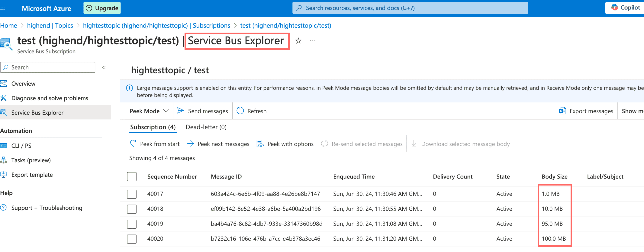Click the Enqueued Time column header

click(x=354, y=176)
